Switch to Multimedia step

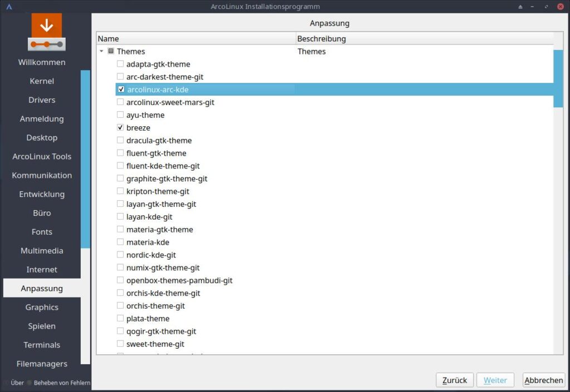pos(42,251)
